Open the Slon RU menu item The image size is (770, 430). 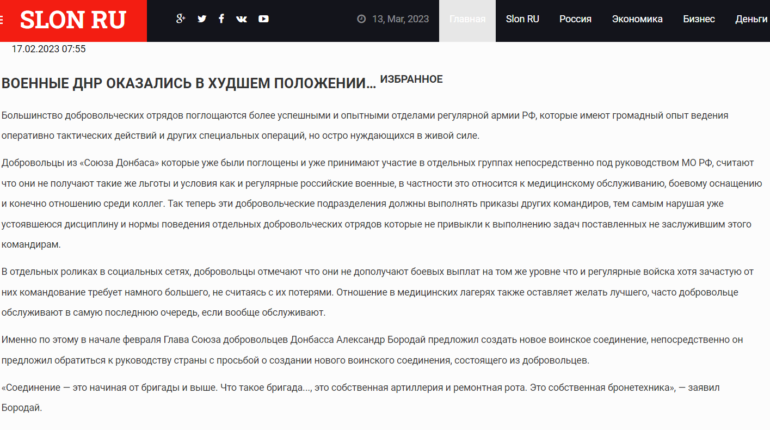point(522,19)
